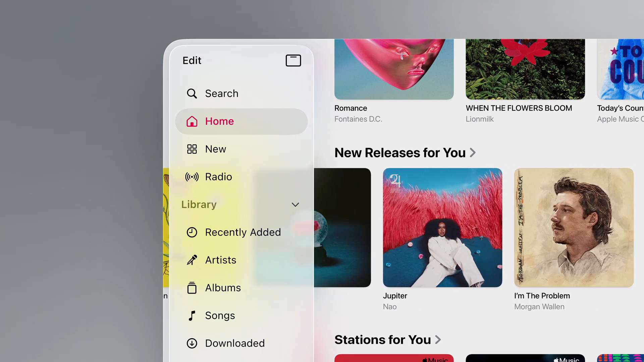Viewport: 644px width, 362px height.
Task: Open the Jupiter album cover by Nao
Action: tap(442, 228)
